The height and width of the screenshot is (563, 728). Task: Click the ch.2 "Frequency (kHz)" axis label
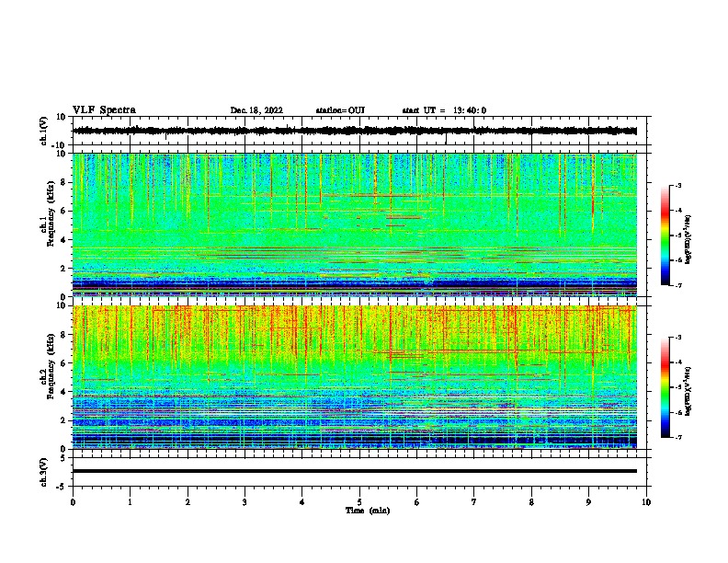[51, 366]
